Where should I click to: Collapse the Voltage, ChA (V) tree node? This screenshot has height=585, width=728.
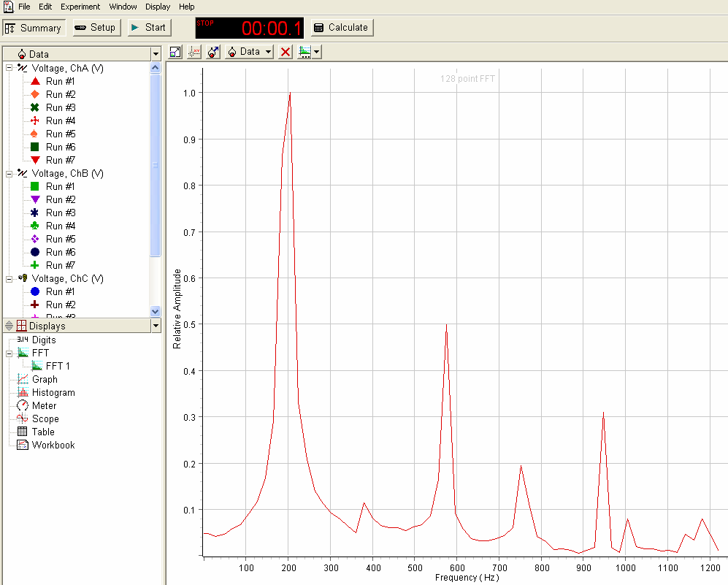coord(9,68)
